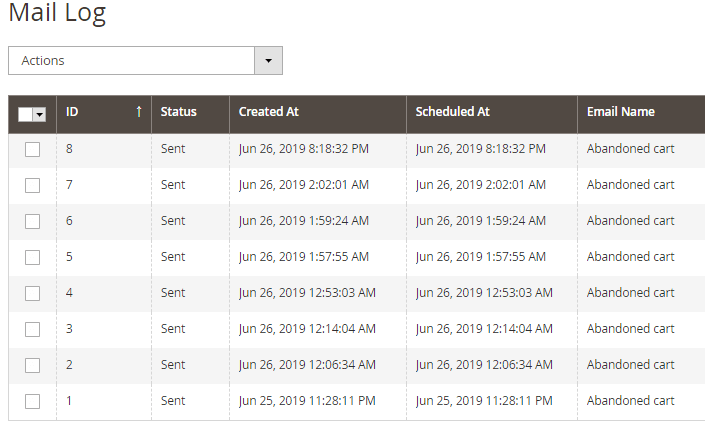Click the Abandoned cart cell in row 8
Image resolution: width=705 pixels, height=433 pixels.
point(630,149)
